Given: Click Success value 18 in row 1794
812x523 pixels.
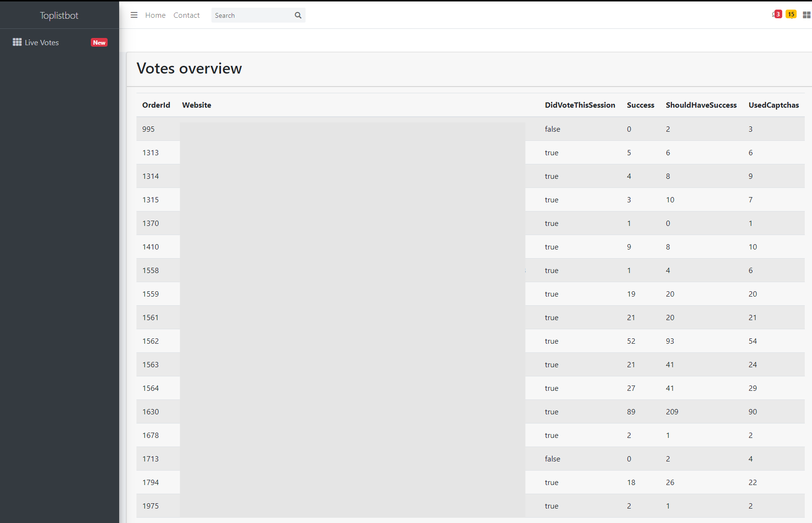Looking at the screenshot, I should click(x=631, y=483).
